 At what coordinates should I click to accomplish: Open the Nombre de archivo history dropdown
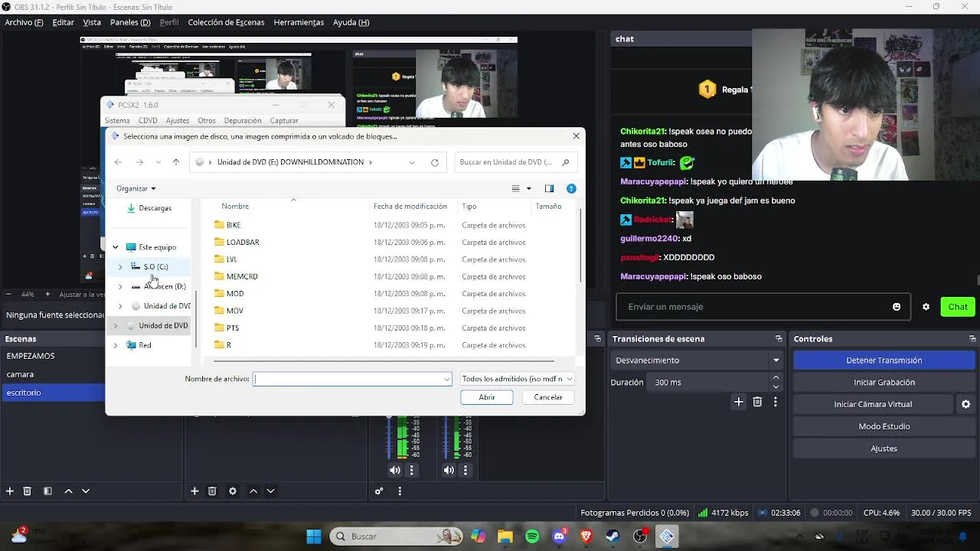446,379
